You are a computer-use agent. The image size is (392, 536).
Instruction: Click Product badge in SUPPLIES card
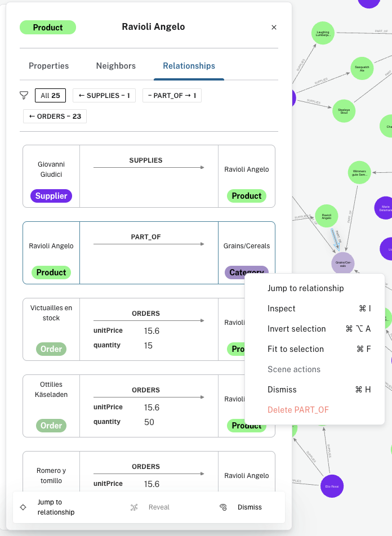click(247, 196)
